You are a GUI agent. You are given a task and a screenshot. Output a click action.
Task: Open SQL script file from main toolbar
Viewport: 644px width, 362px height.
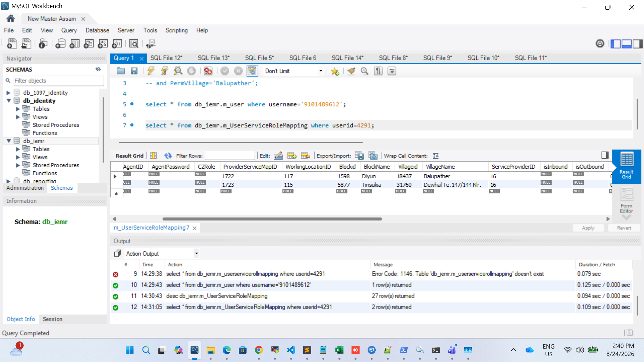[x=26, y=44]
